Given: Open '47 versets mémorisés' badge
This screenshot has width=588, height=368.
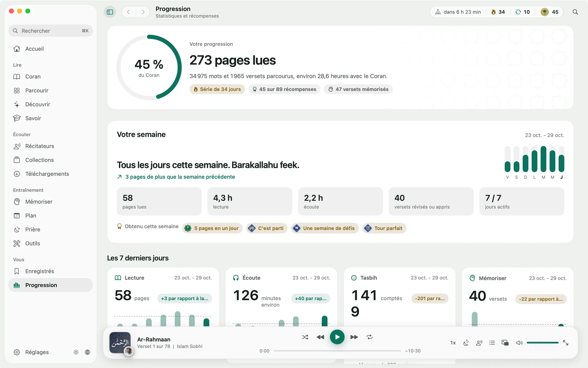Looking at the screenshot, I should coord(358,89).
